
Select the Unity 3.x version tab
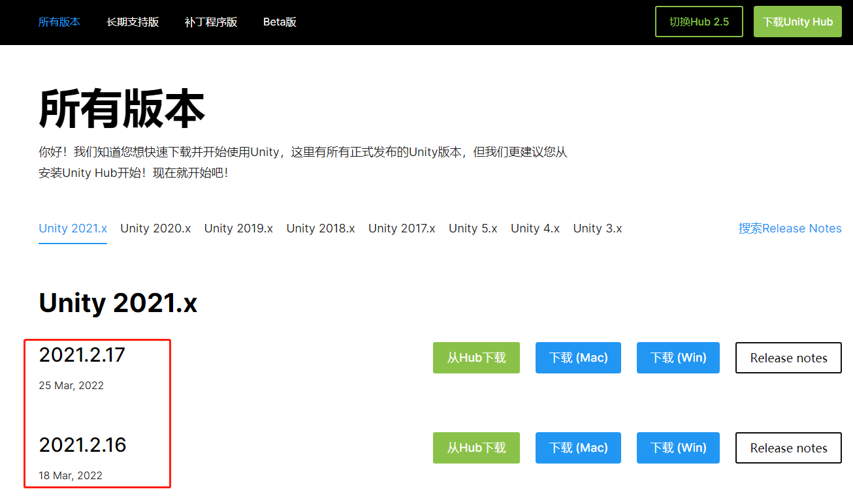pos(598,228)
